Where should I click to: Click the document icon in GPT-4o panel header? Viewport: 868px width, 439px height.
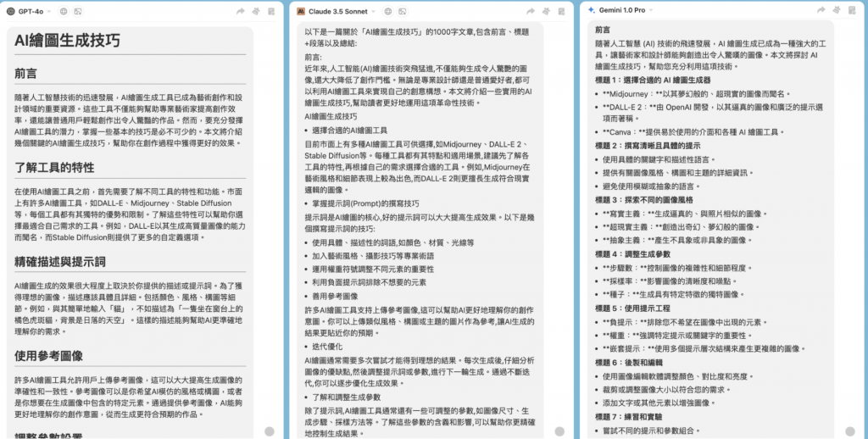(x=271, y=11)
